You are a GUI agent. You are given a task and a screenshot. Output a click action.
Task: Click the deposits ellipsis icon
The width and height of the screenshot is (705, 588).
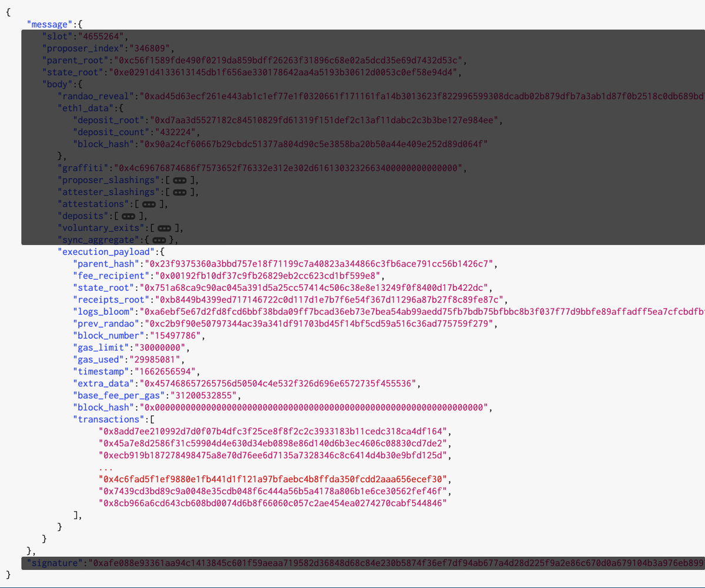127,216
